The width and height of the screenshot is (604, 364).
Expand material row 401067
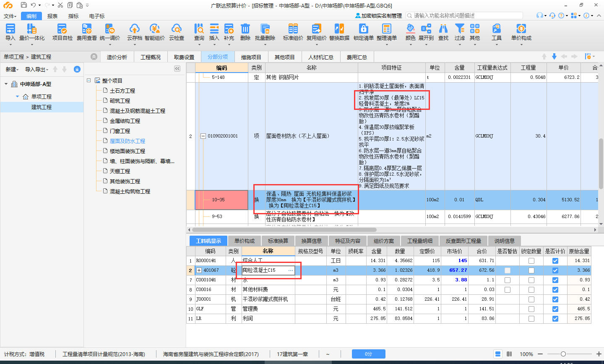[199, 270]
